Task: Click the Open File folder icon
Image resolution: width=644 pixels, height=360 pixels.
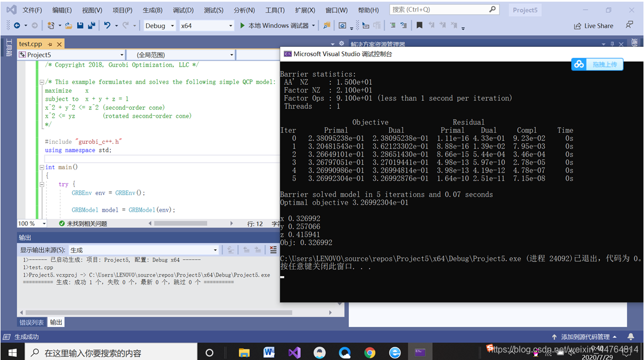Action: pyautogui.click(x=68, y=25)
